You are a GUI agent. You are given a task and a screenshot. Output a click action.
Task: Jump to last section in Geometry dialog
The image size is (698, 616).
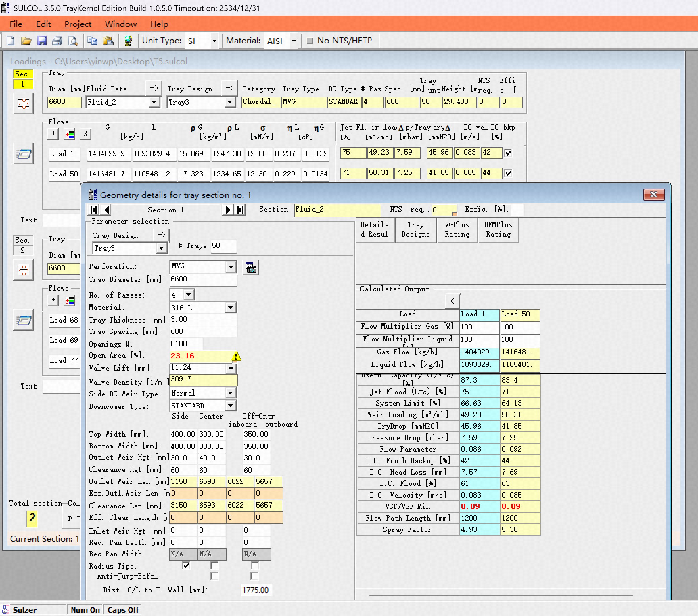[240, 209]
